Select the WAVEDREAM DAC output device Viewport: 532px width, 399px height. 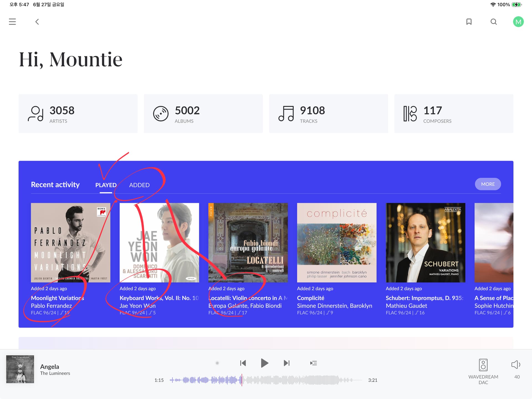pyautogui.click(x=483, y=371)
